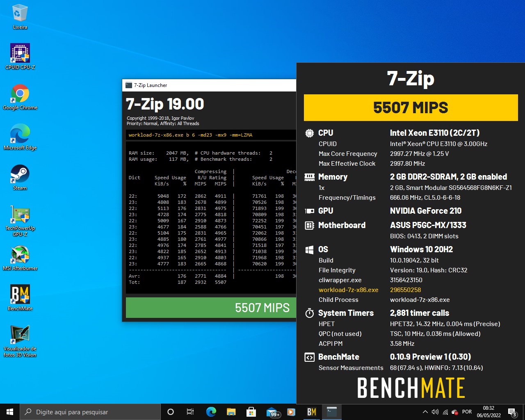Viewport: 525px width, 420px height.
Task: Click the yellow workload-7z-x86.exe label
Action: pyautogui.click(x=349, y=290)
